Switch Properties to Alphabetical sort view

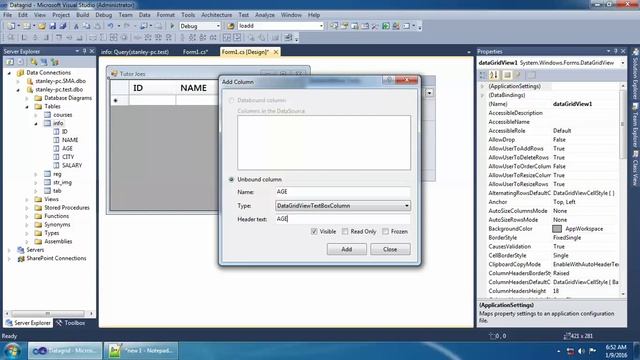[494, 75]
